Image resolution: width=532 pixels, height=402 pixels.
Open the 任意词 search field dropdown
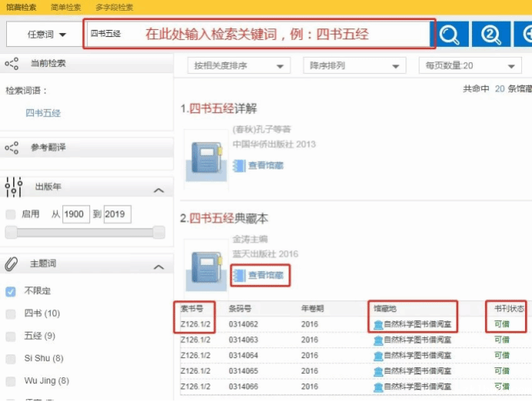tap(46, 35)
